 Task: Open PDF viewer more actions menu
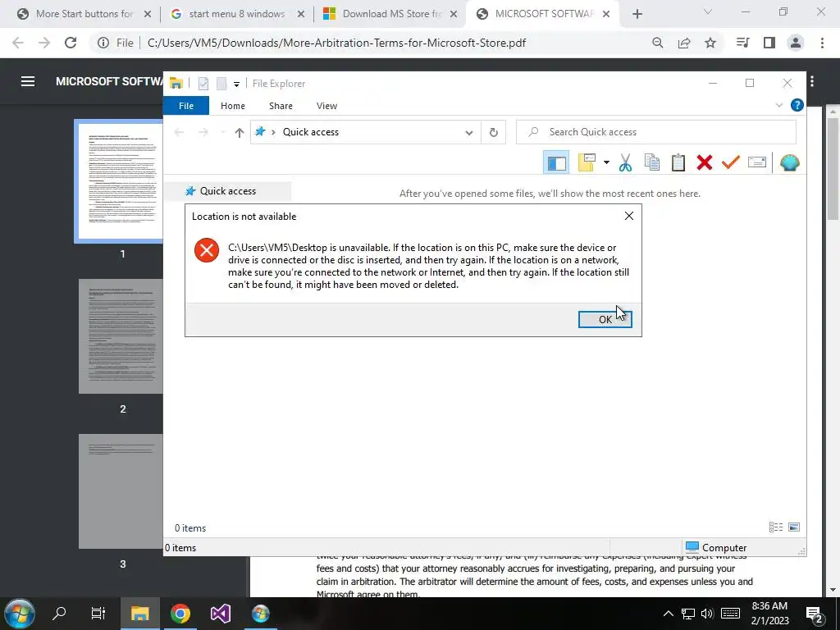click(813, 81)
